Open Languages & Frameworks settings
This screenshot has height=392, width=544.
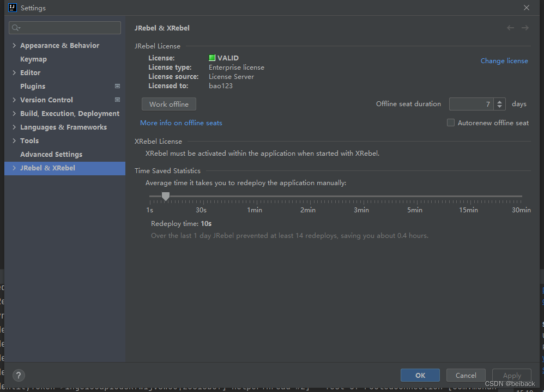point(63,127)
